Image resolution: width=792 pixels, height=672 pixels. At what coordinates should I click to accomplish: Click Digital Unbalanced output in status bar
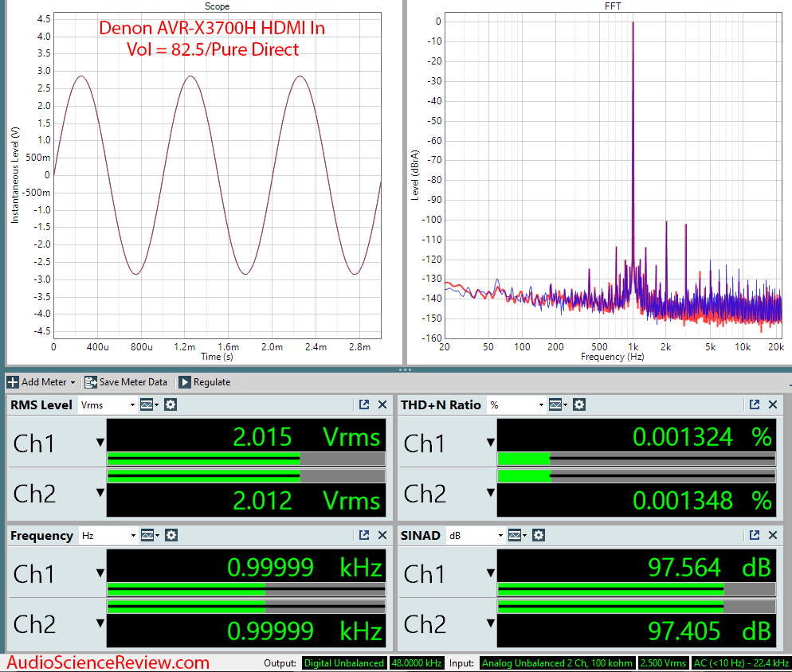pos(343,663)
